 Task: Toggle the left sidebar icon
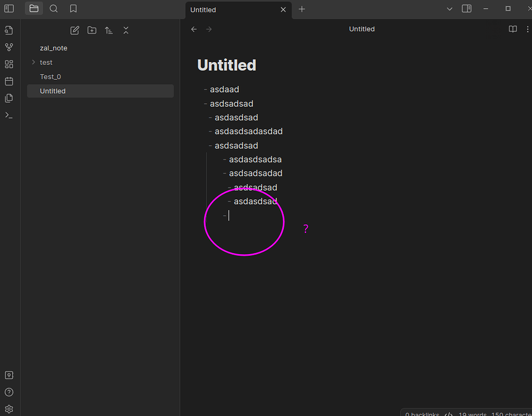click(x=9, y=9)
